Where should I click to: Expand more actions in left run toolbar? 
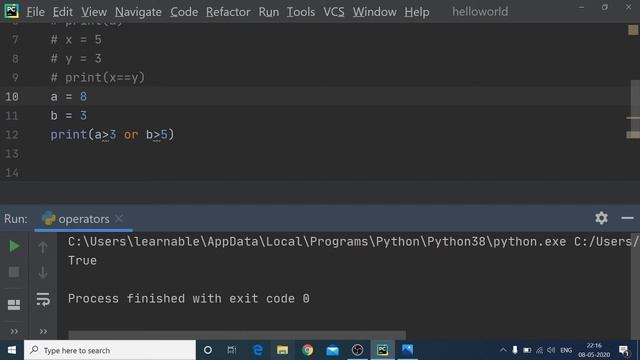[14, 331]
